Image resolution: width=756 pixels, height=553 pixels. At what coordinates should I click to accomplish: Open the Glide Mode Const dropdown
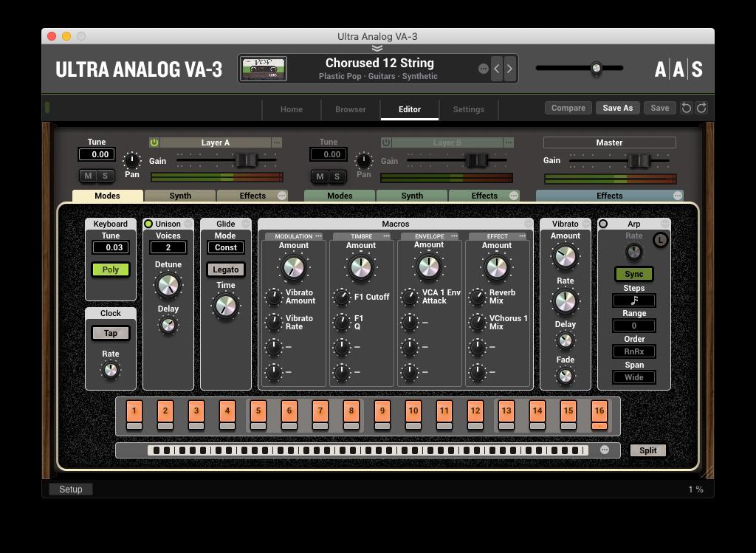226,247
